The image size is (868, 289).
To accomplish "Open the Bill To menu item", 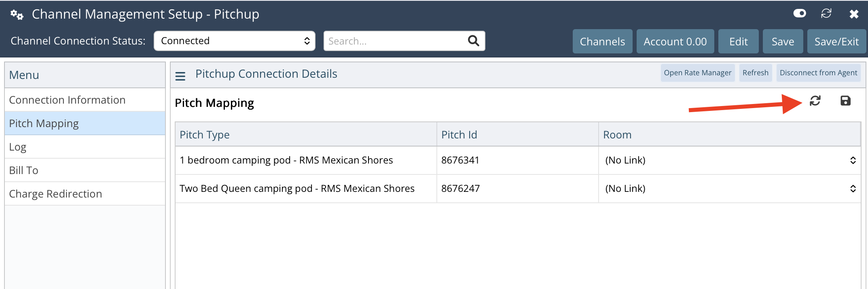I will click(85, 170).
